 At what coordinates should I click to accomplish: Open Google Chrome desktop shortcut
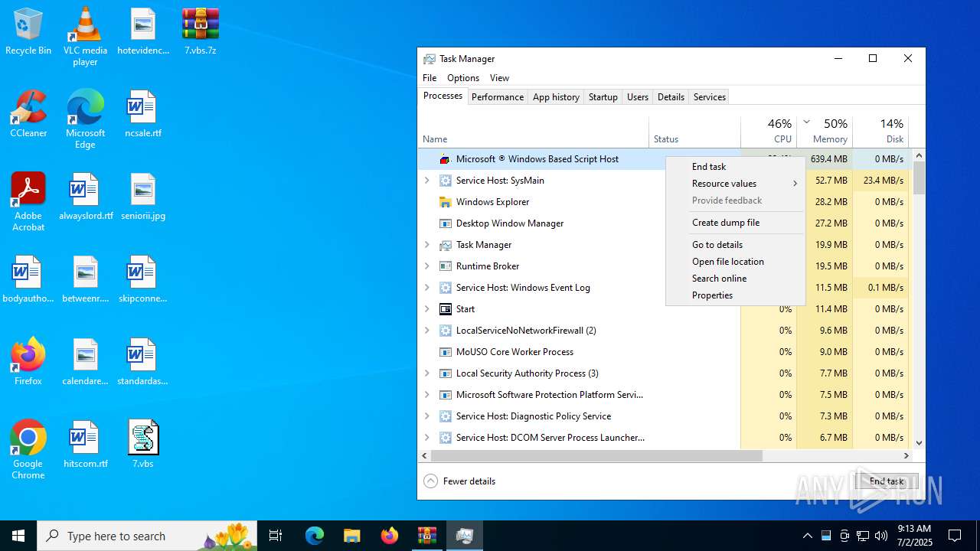pos(28,450)
